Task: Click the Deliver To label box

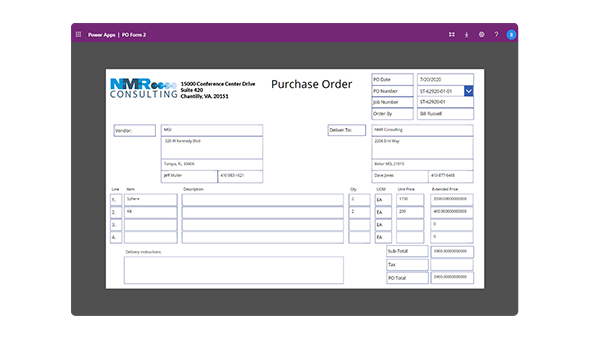Action: click(347, 130)
